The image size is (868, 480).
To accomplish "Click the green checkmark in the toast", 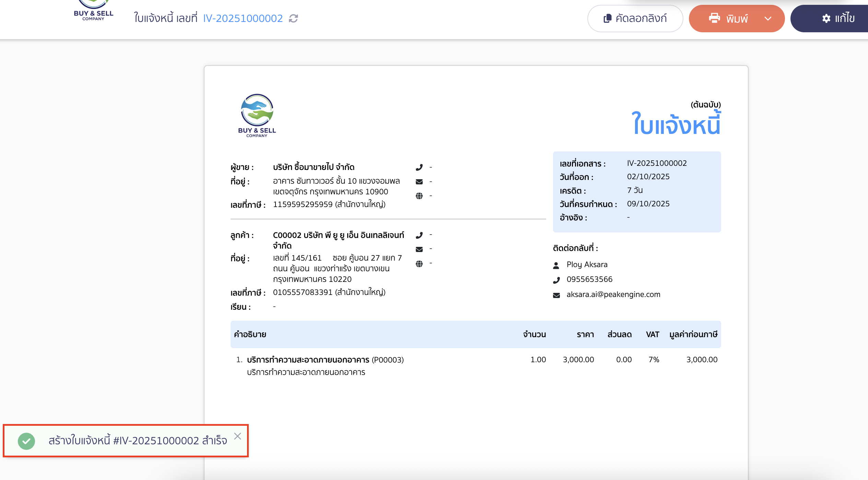I will click(x=26, y=441).
